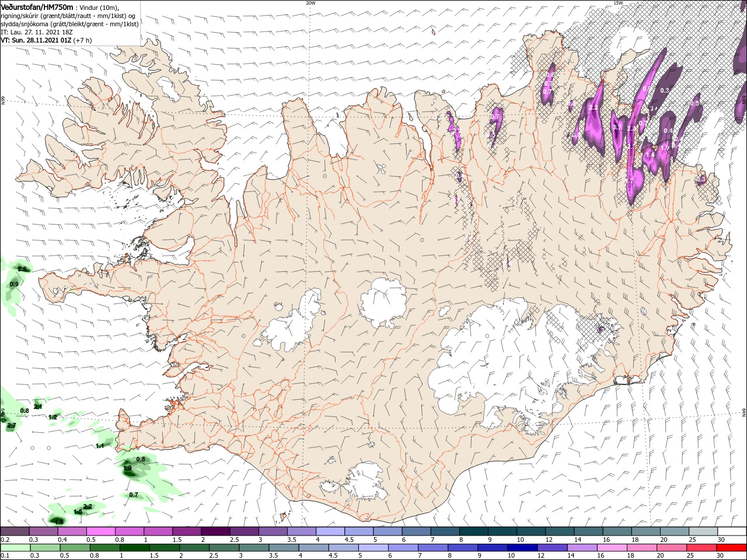The width and height of the screenshot is (747, 560).
Task: Click the bright pink 0.5 swatch, snow scale
Action: point(100,531)
